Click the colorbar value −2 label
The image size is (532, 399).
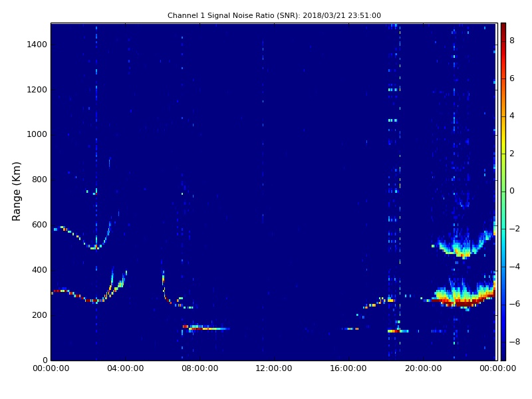pyautogui.click(x=515, y=229)
